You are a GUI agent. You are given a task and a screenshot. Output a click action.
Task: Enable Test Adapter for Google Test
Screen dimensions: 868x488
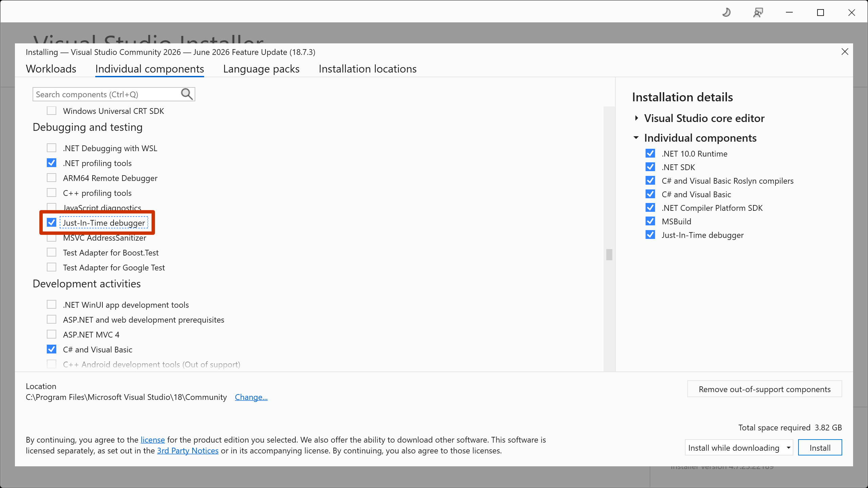(52, 267)
